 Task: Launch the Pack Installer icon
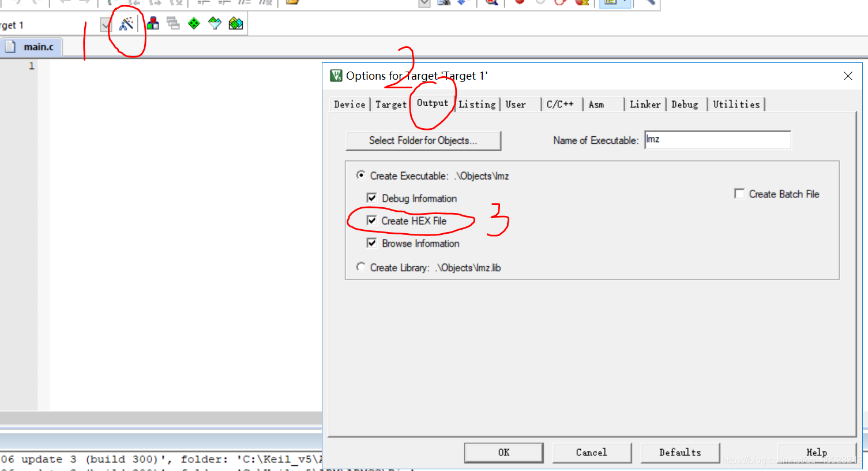[x=236, y=24]
